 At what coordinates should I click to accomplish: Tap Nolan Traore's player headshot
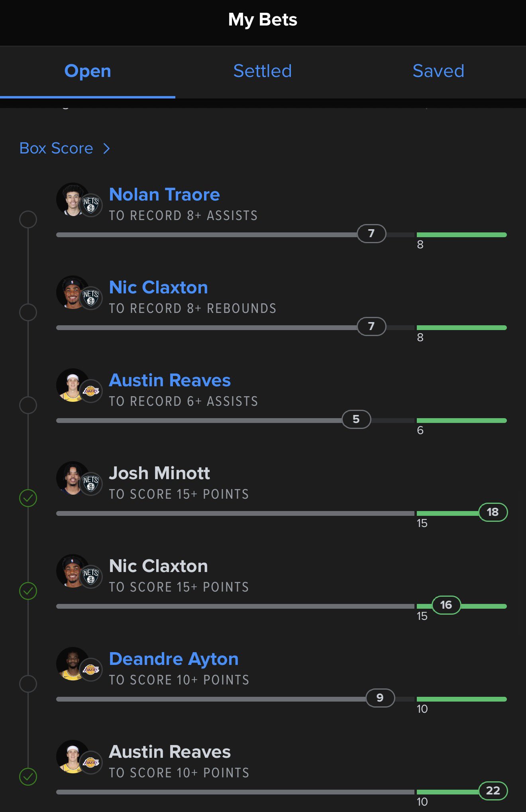tap(72, 199)
